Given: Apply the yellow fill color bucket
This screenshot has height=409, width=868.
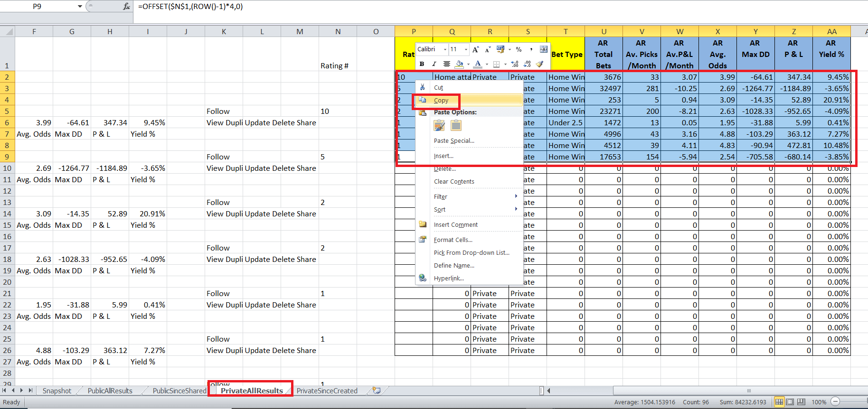Looking at the screenshot, I should click(459, 64).
